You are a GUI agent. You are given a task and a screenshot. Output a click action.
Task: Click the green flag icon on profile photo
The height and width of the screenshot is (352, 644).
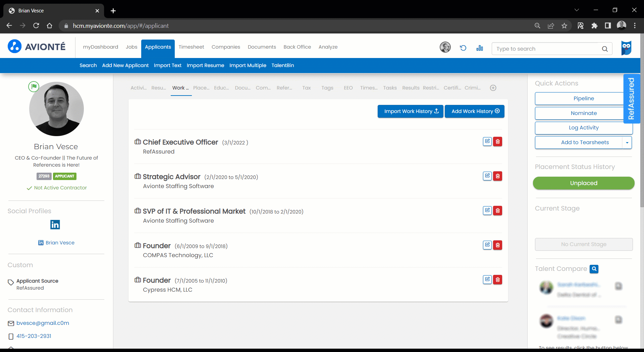34,86
